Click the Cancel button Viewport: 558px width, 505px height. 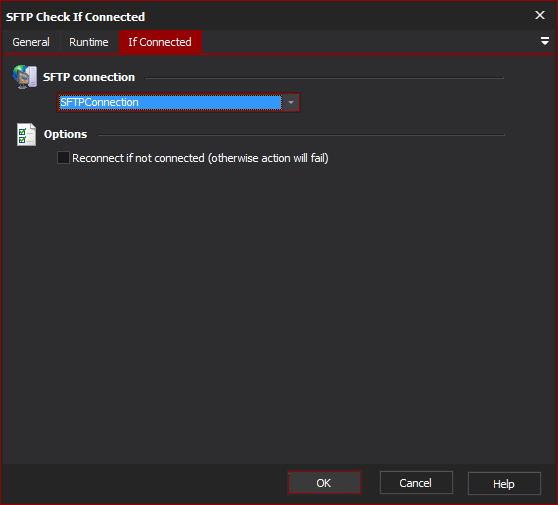click(x=416, y=483)
